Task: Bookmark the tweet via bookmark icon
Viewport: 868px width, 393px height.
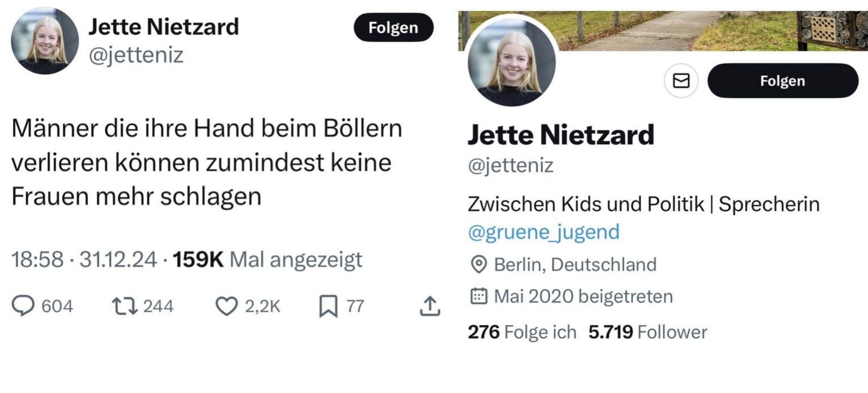Action: (328, 306)
